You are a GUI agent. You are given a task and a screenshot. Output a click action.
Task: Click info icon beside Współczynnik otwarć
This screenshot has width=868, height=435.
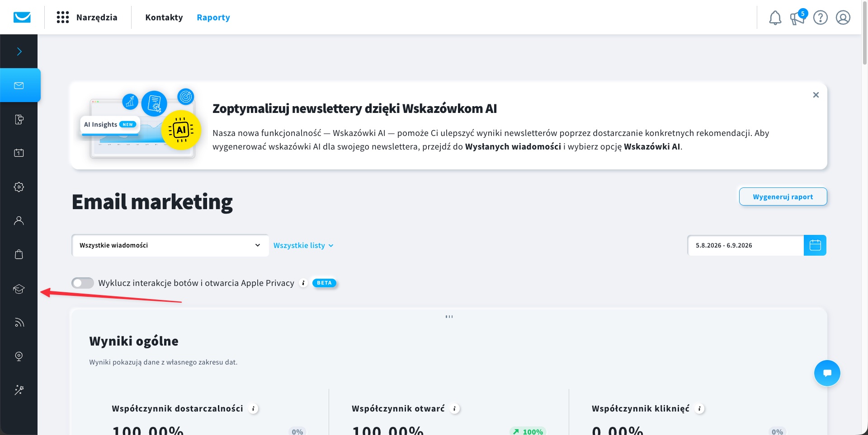tap(455, 409)
